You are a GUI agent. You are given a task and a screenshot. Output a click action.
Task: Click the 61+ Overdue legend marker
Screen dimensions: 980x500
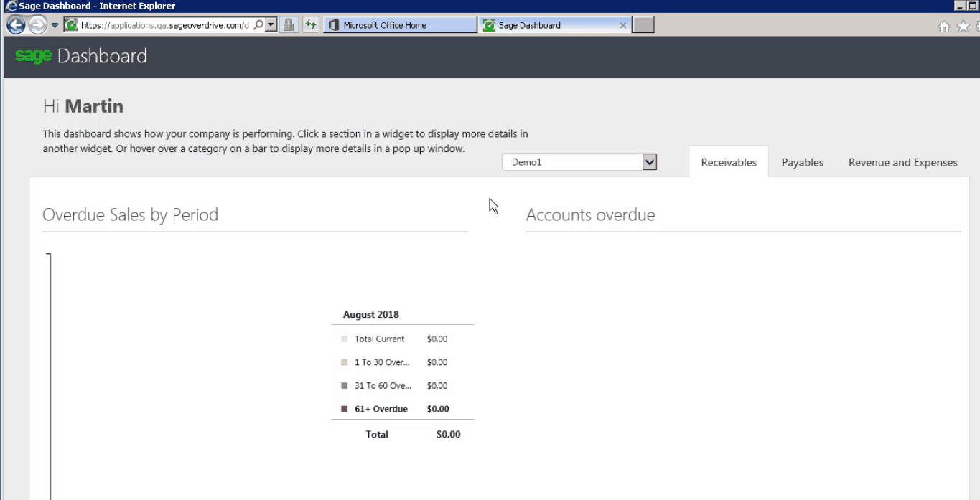tap(344, 409)
